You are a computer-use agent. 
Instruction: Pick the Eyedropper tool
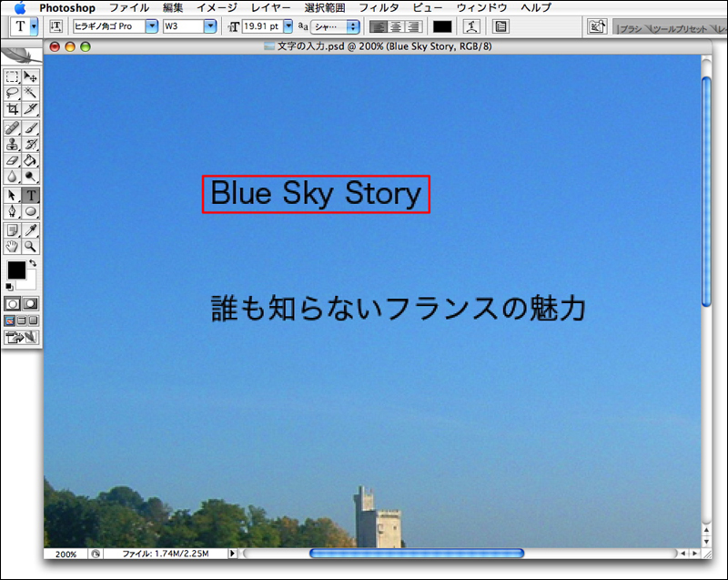30,229
